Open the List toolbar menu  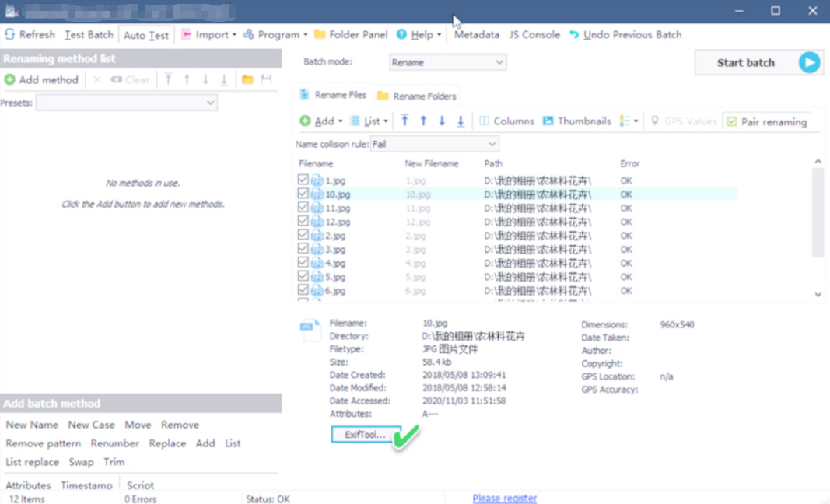pos(369,121)
